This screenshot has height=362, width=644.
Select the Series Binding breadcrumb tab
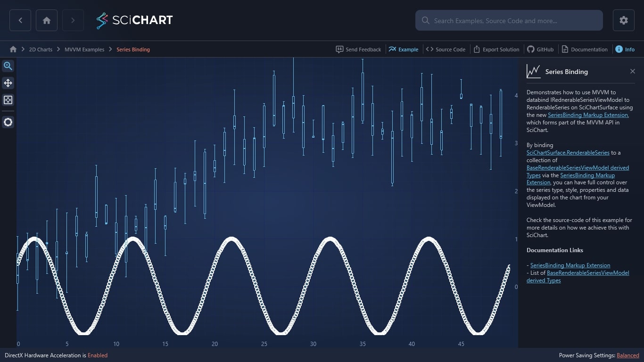[133, 49]
